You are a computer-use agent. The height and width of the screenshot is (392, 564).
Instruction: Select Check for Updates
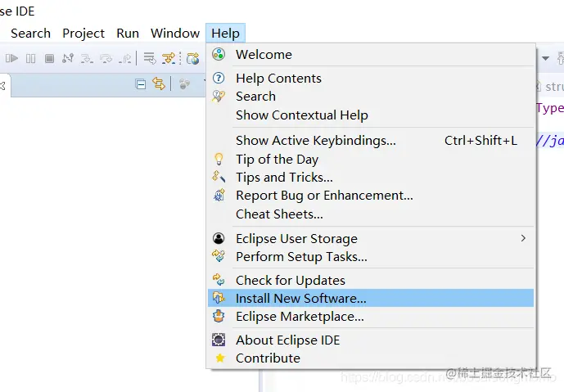(x=371, y=280)
